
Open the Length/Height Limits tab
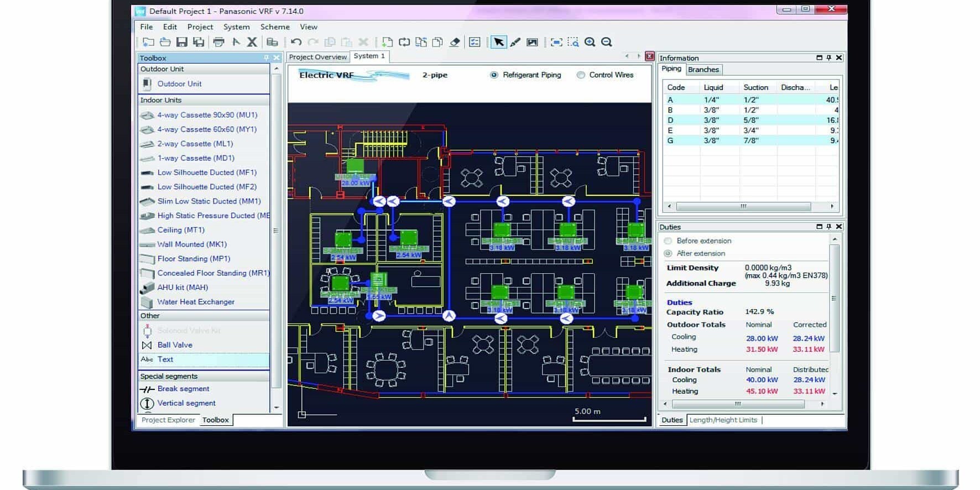(723, 420)
